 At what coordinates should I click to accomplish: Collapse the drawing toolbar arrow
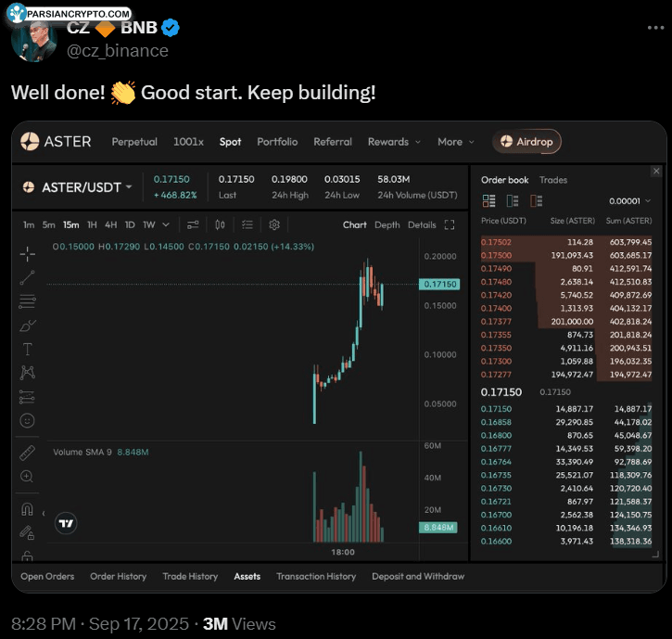[x=44, y=514]
